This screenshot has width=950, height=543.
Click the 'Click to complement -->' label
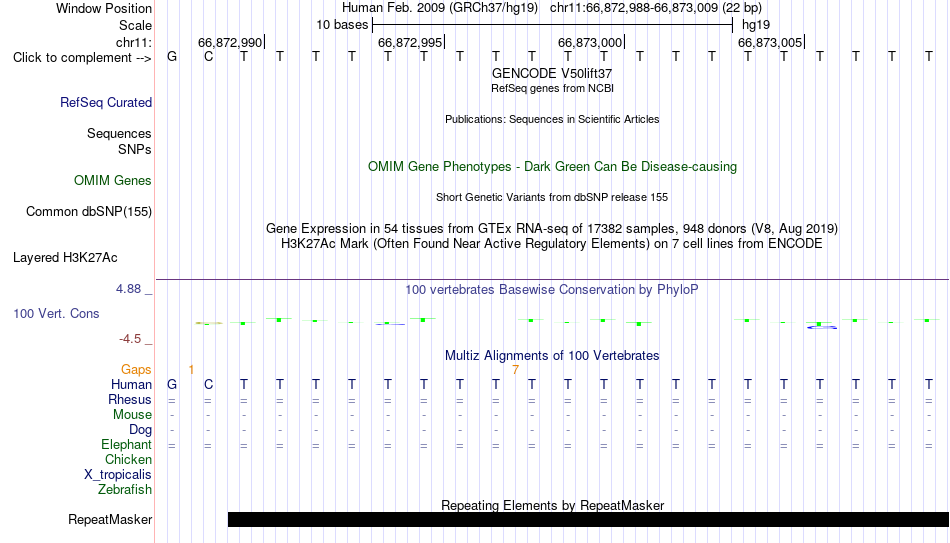click(x=82, y=58)
